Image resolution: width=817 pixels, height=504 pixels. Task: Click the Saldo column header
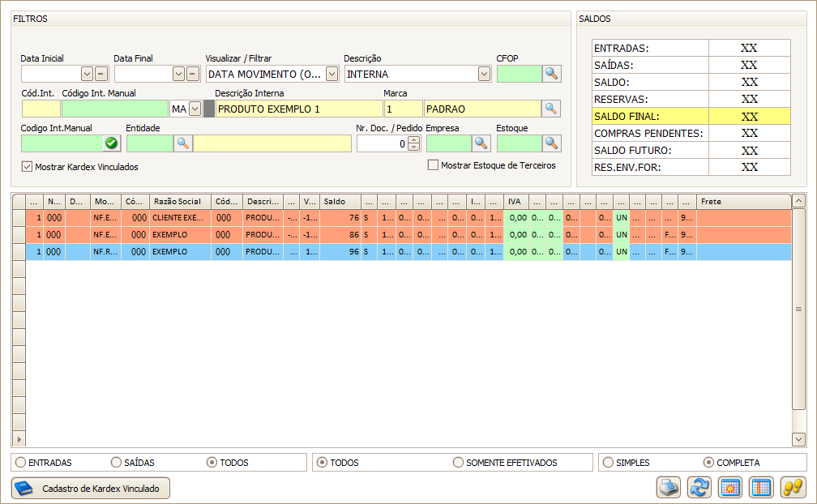(340, 201)
